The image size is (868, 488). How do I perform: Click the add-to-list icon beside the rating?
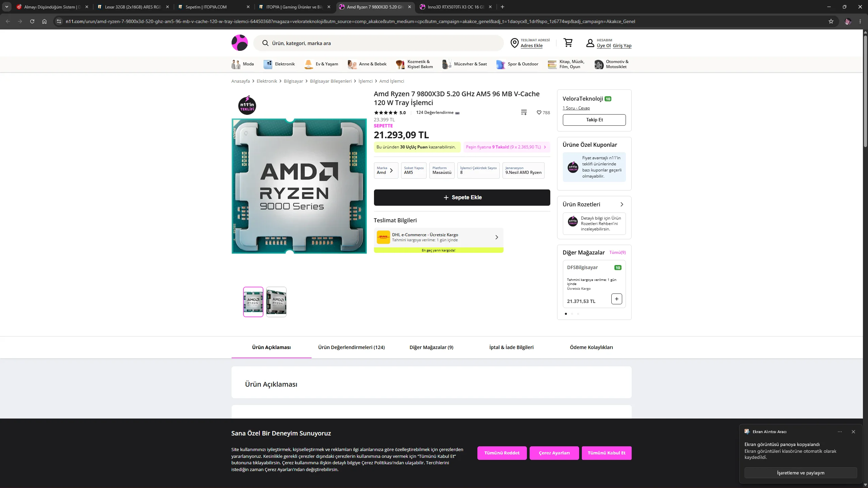point(524,113)
